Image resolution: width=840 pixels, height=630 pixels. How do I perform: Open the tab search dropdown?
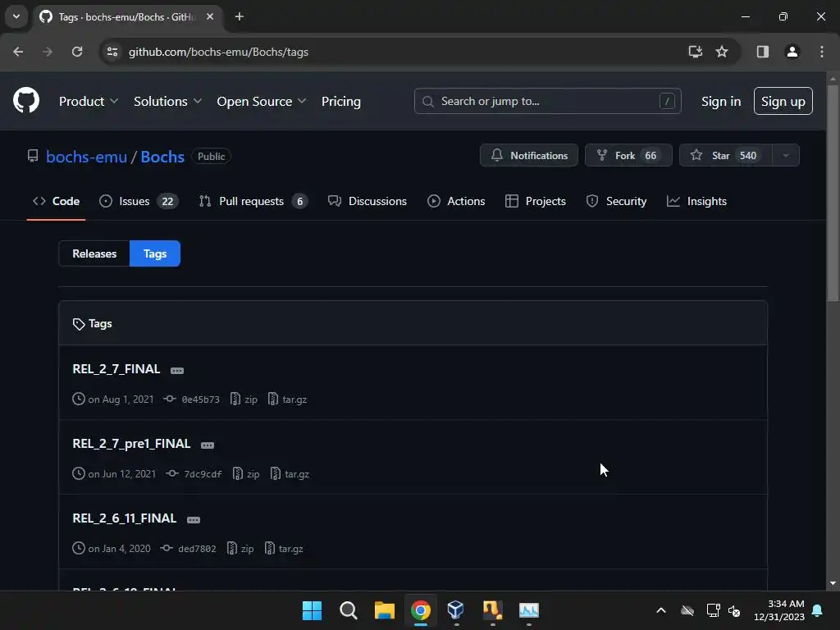click(x=16, y=16)
